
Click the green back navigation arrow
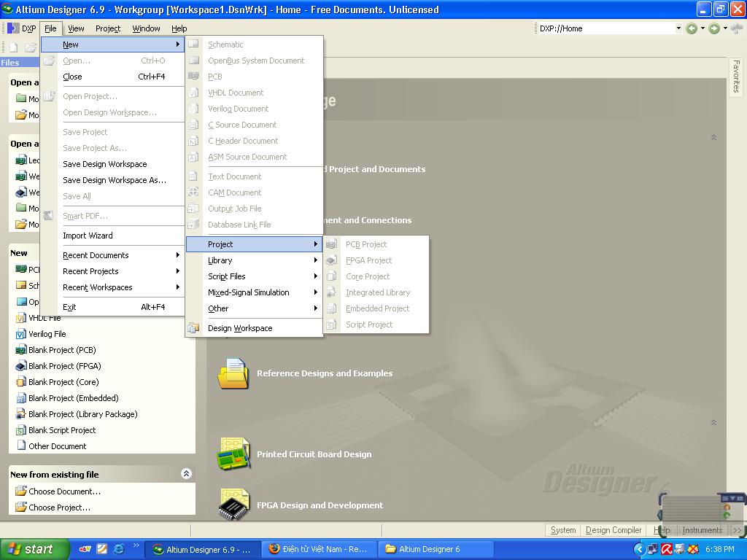[x=692, y=28]
